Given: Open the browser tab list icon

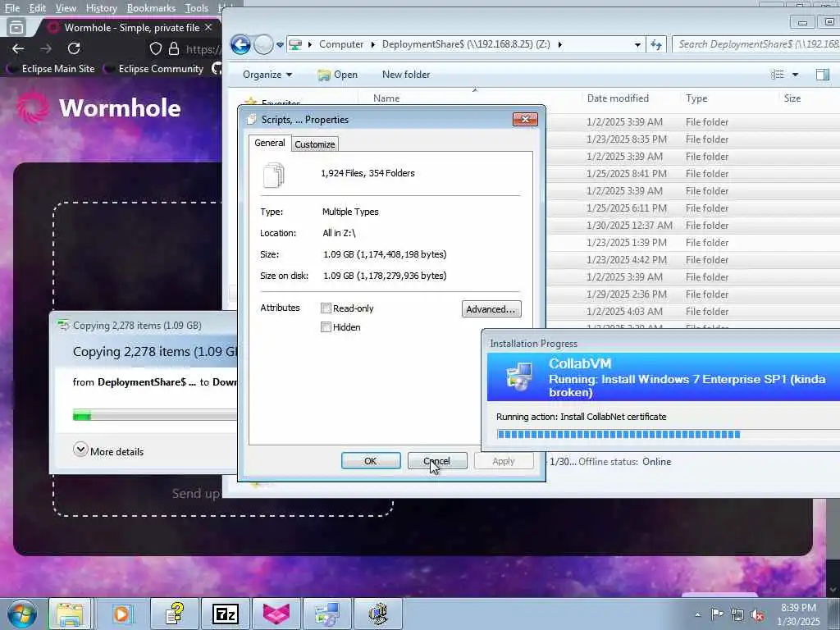Looking at the screenshot, I should tap(16, 27).
